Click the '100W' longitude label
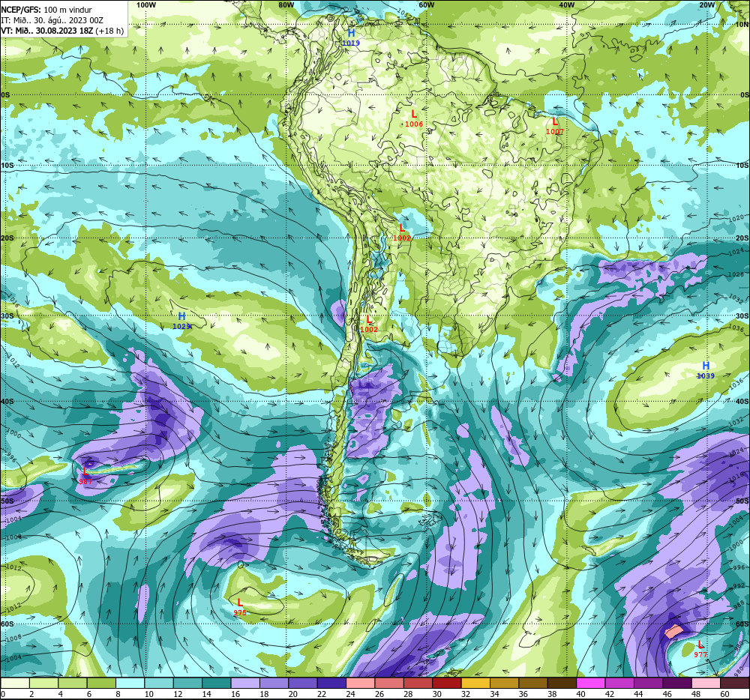Image resolution: width=750 pixels, height=700 pixels. 146,4
